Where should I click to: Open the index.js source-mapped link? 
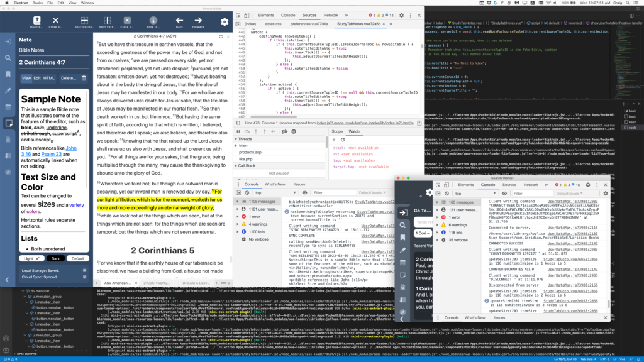point(365,123)
